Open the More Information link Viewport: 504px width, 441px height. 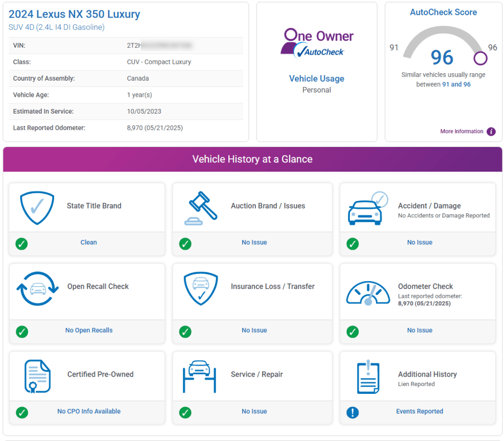462,131
